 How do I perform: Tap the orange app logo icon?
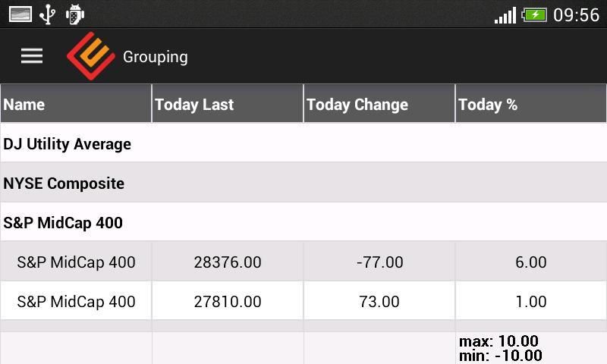[90, 56]
